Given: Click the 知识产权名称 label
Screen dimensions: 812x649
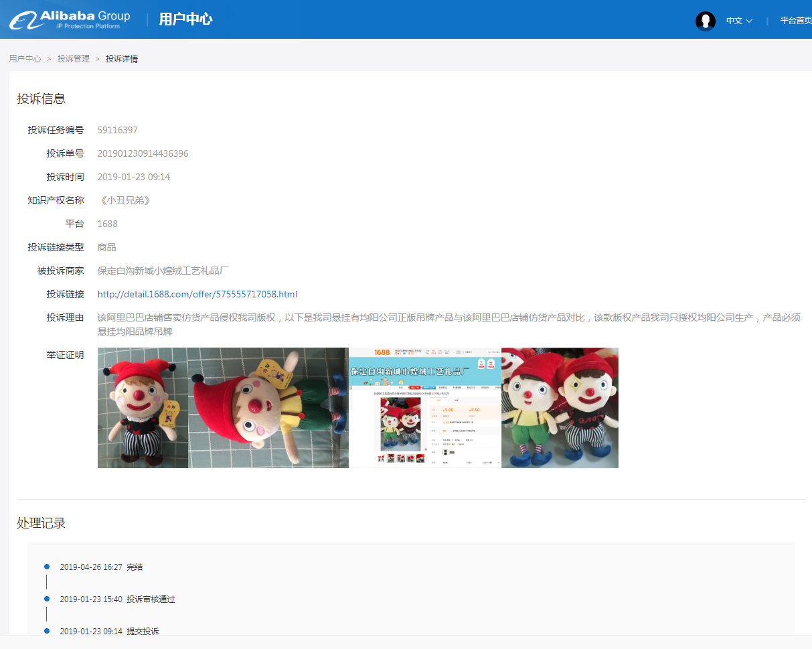Looking at the screenshot, I should (56, 200).
